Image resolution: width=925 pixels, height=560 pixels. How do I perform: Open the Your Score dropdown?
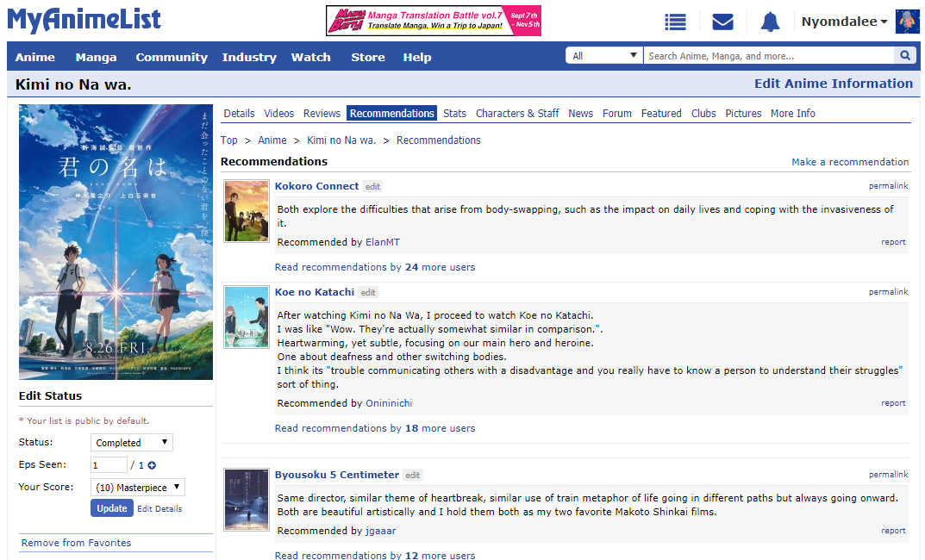(x=137, y=488)
